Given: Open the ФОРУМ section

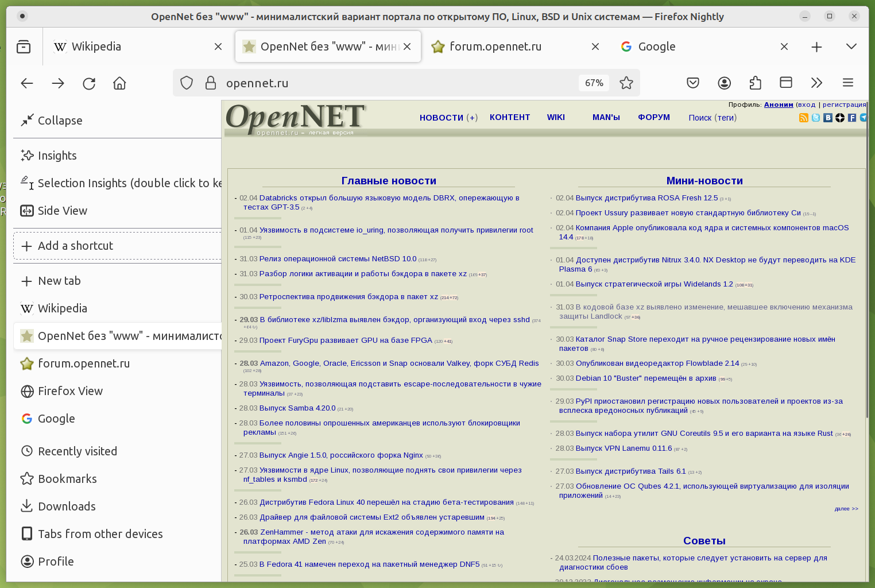Looking at the screenshot, I should 654,117.
